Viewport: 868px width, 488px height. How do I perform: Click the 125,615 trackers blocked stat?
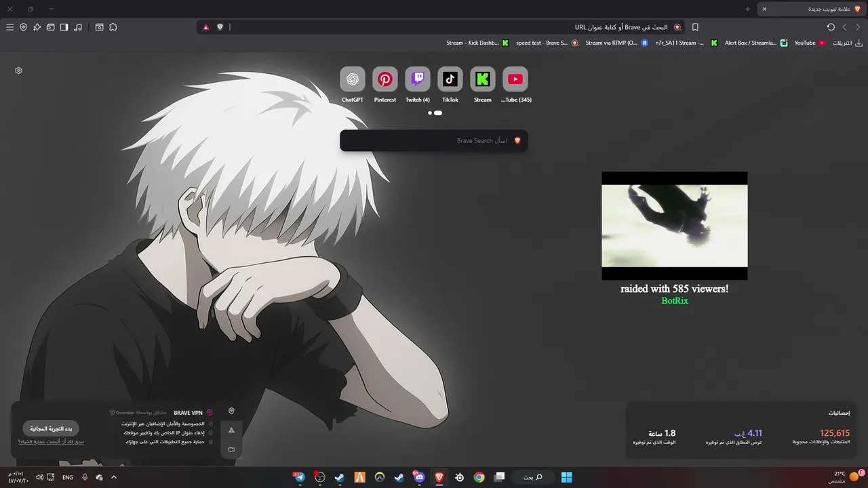pyautogui.click(x=821, y=437)
